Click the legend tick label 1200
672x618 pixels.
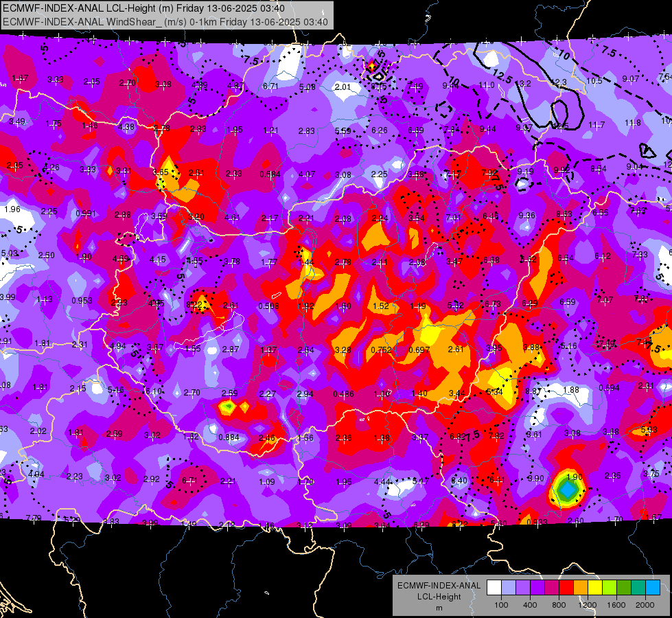tap(588, 605)
